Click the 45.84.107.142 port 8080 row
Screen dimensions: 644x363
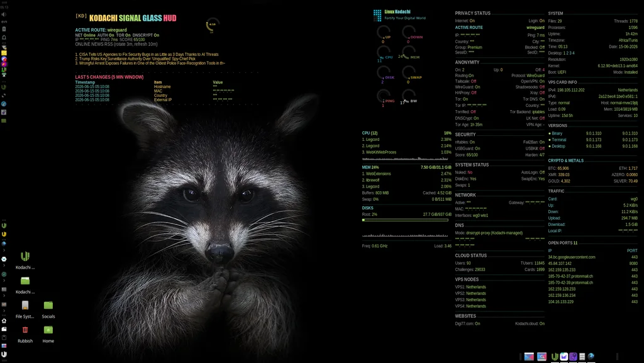pos(592,264)
